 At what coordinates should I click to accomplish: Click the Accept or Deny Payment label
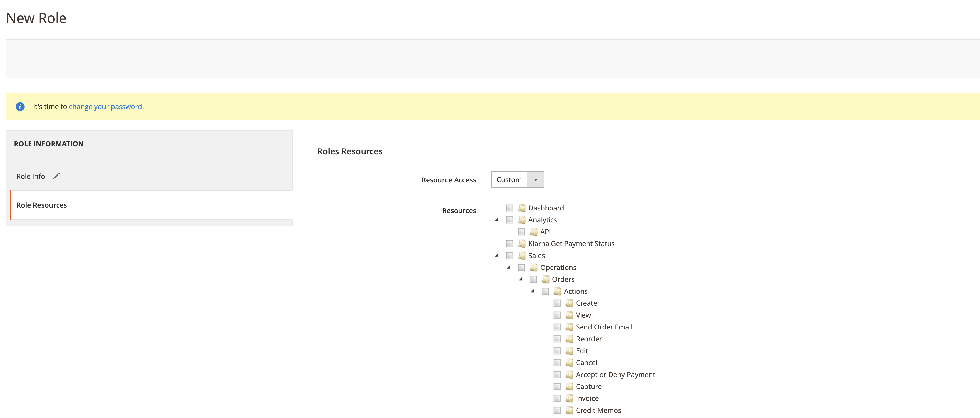615,375
